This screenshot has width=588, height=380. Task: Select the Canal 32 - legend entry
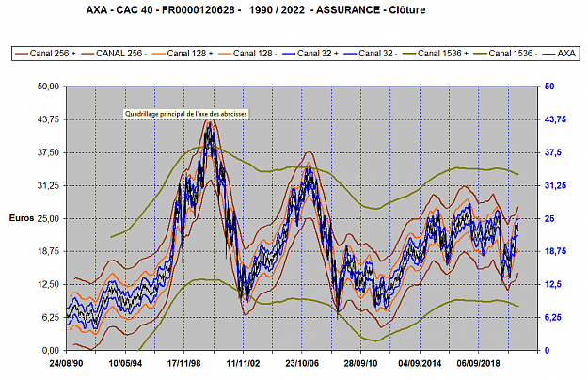(x=371, y=54)
